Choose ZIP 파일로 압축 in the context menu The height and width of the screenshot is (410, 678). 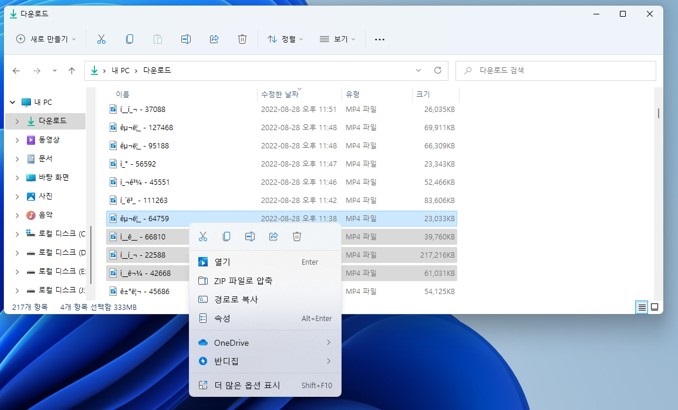click(265, 281)
